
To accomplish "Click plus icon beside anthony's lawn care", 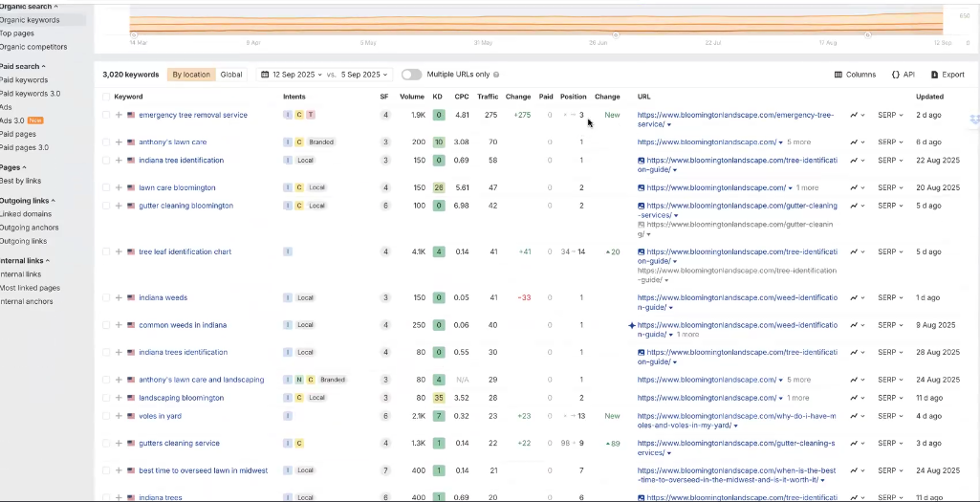I will coord(119,142).
